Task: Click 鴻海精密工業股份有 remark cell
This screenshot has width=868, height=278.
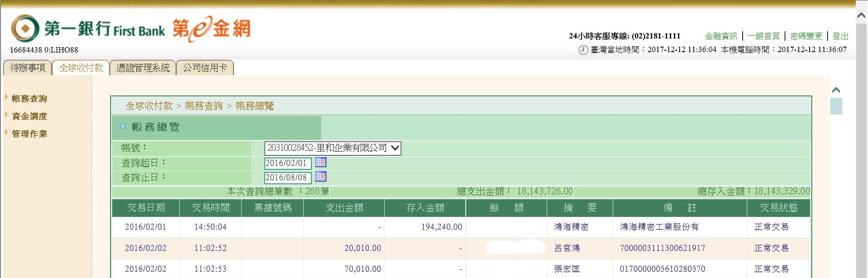Action: [x=659, y=227]
